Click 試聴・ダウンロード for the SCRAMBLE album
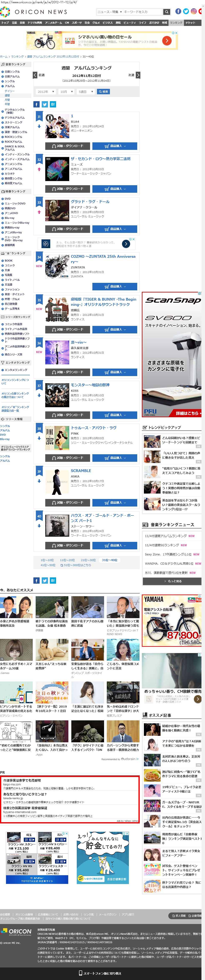This screenshot has width=205, height=980. click(68, 503)
